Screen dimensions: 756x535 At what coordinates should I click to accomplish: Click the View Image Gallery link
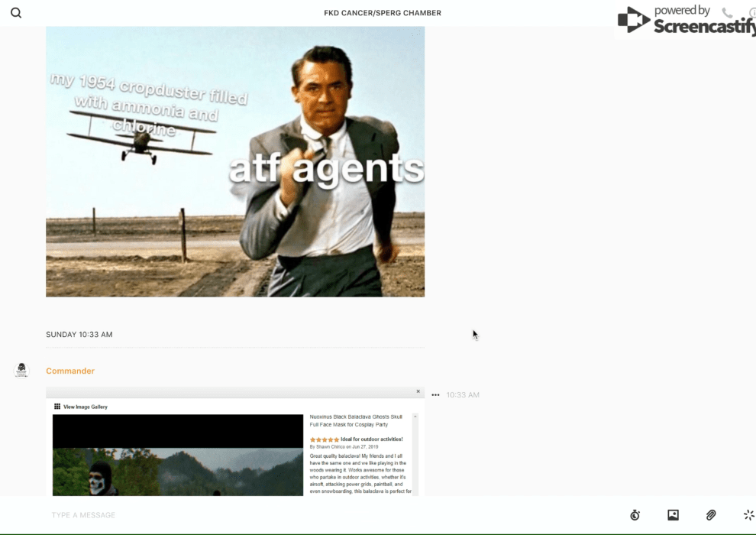click(85, 407)
